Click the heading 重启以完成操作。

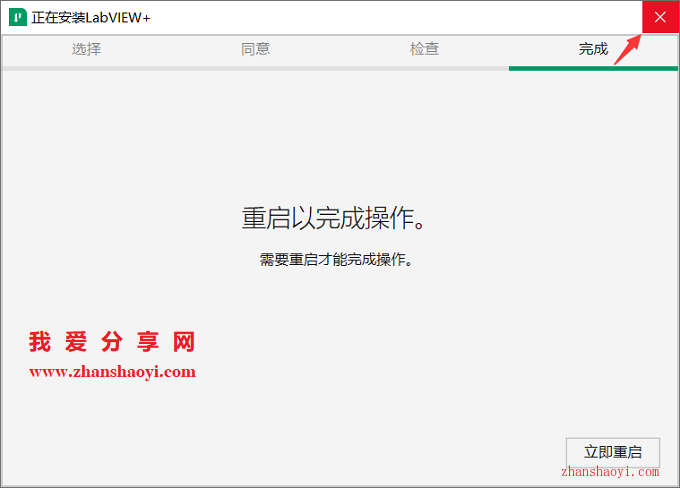click(339, 218)
